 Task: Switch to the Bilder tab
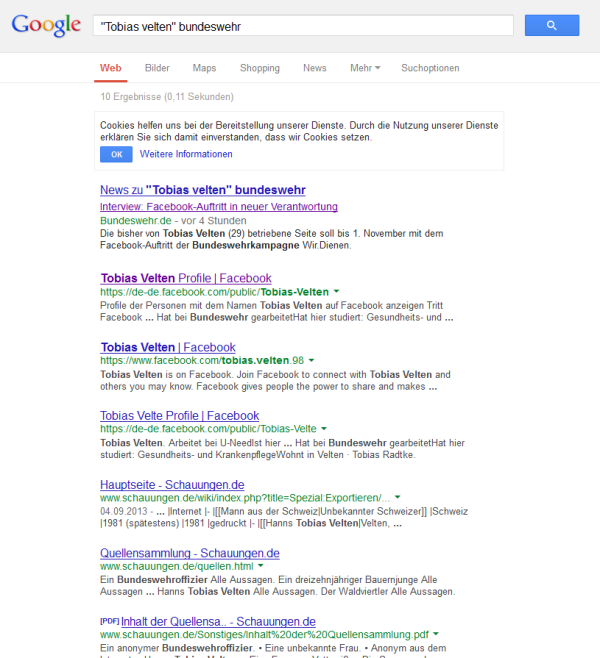[x=157, y=68]
